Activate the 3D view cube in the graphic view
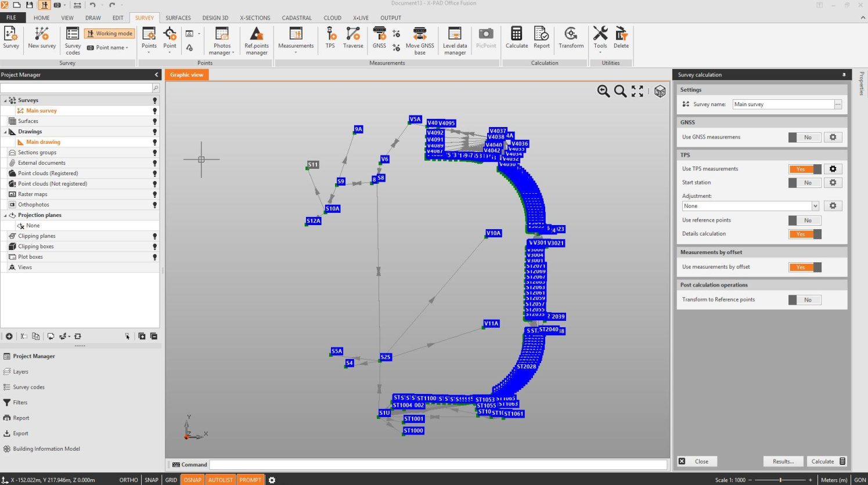The height and width of the screenshot is (485, 868). pyautogui.click(x=660, y=91)
